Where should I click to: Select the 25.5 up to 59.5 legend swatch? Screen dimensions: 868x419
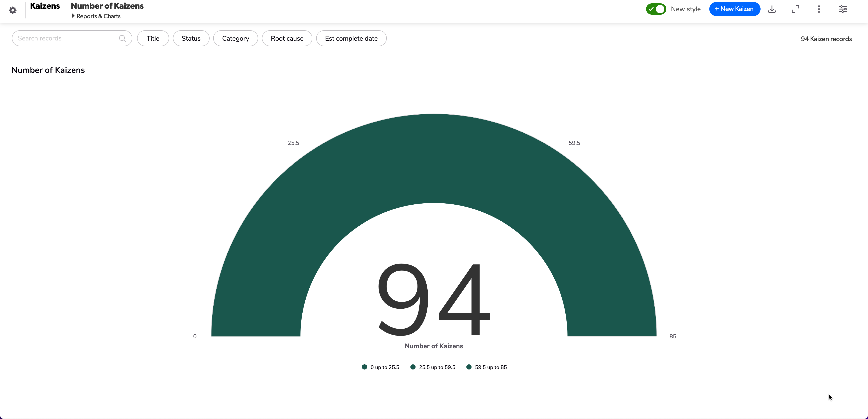413,367
